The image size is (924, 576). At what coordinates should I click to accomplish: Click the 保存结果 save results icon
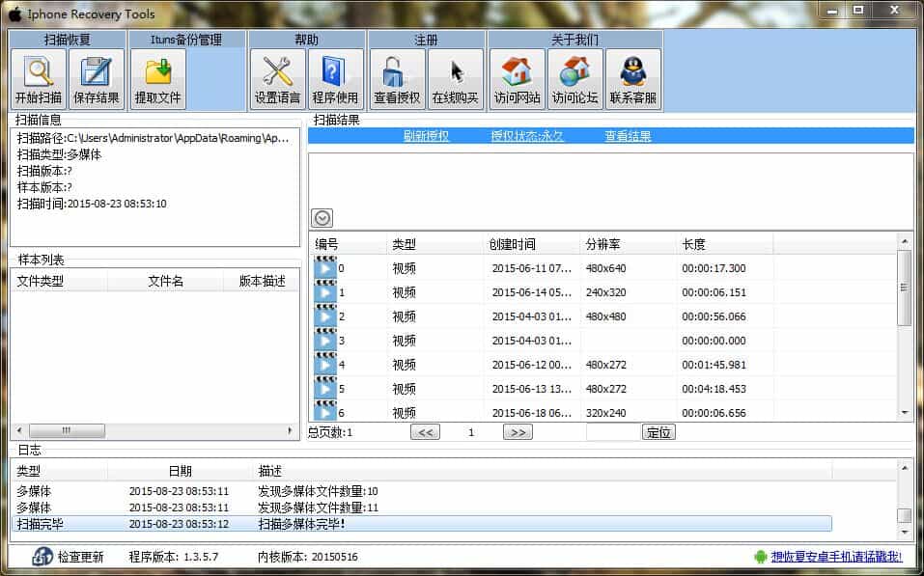(x=96, y=79)
